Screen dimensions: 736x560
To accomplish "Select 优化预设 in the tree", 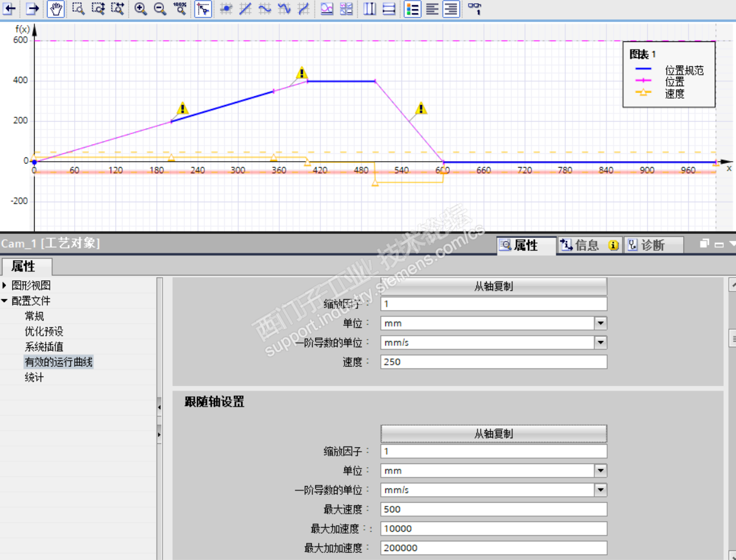I will pos(44,331).
